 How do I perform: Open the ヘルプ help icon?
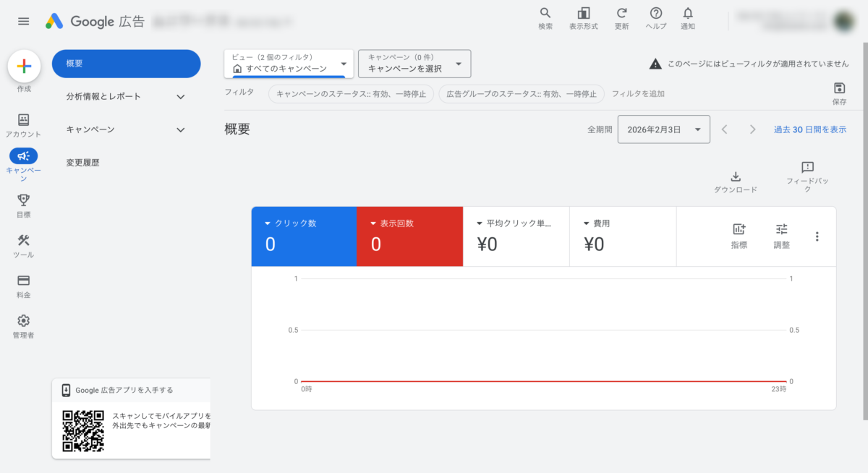pyautogui.click(x=656, y=13)
